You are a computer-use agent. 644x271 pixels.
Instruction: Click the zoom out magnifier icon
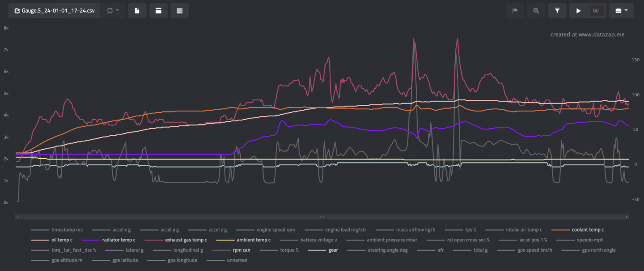(536, 11)
